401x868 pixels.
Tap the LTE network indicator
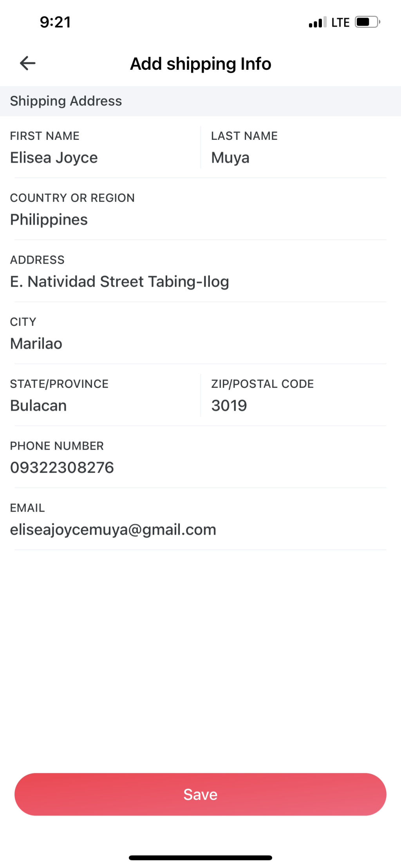click(340, 22)
